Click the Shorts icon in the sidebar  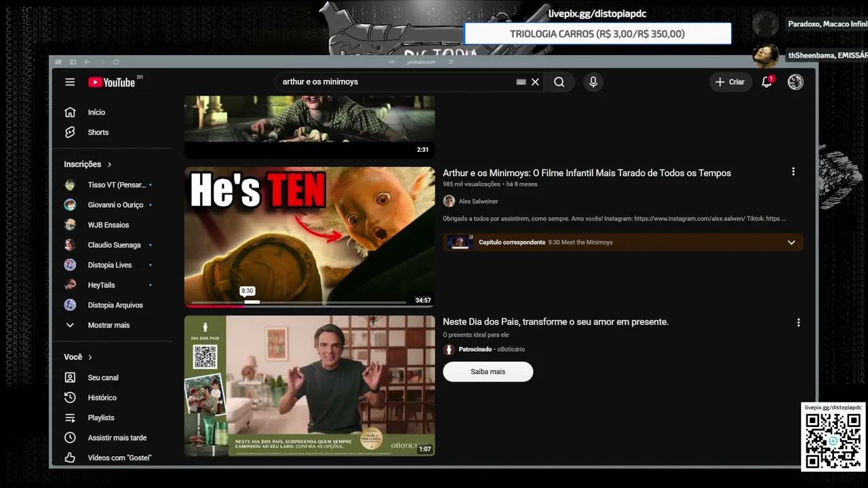(70, 132)
